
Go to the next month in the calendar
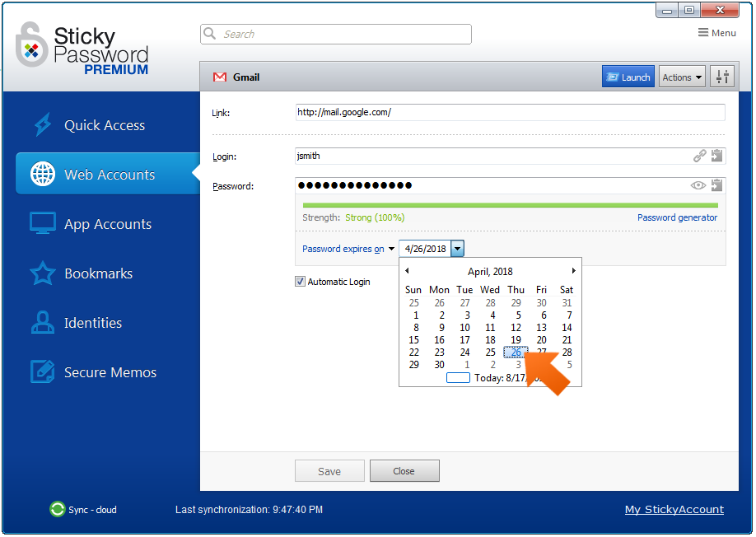click(x=574, y=271)
